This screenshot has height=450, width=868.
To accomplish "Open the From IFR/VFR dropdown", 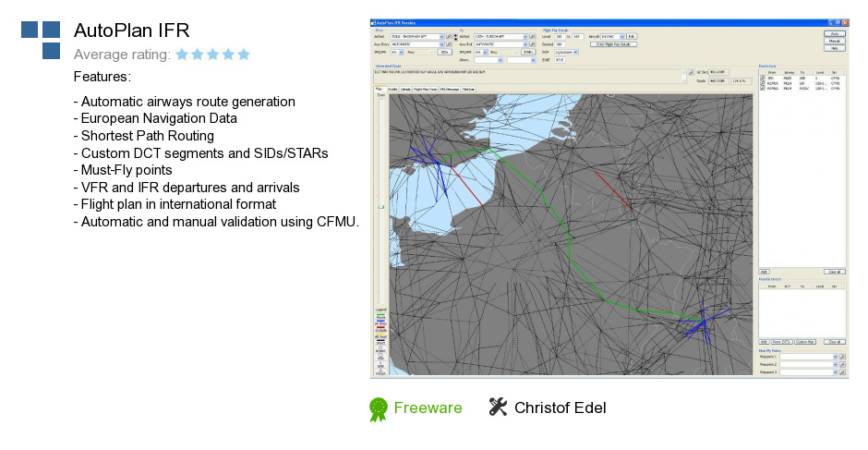I will click(402, 52).
